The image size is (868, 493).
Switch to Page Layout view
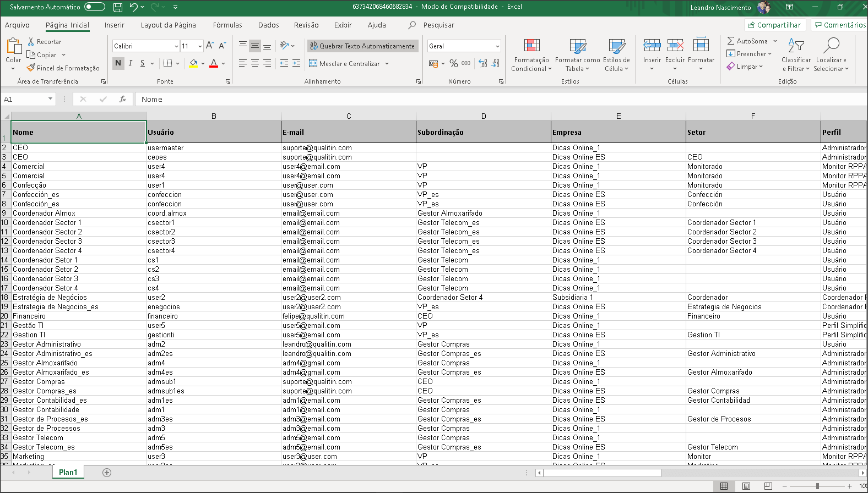[x=746, y=486]
